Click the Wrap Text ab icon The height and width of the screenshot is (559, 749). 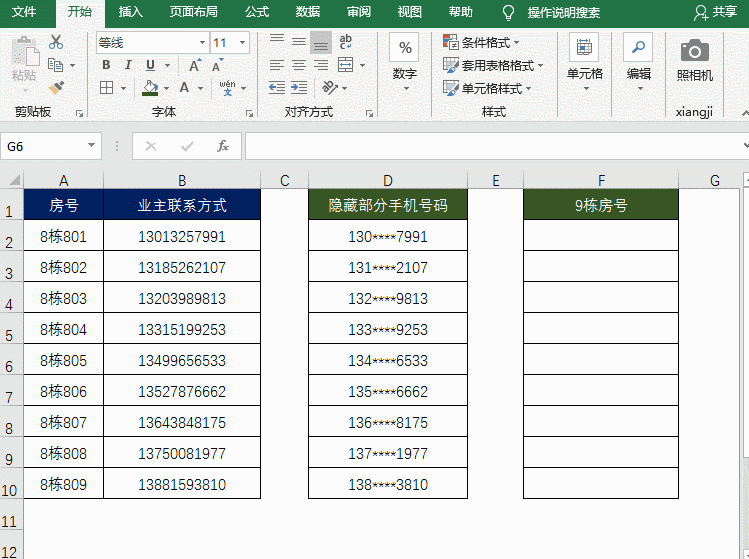pyautogui.click(x=345, y=42)
